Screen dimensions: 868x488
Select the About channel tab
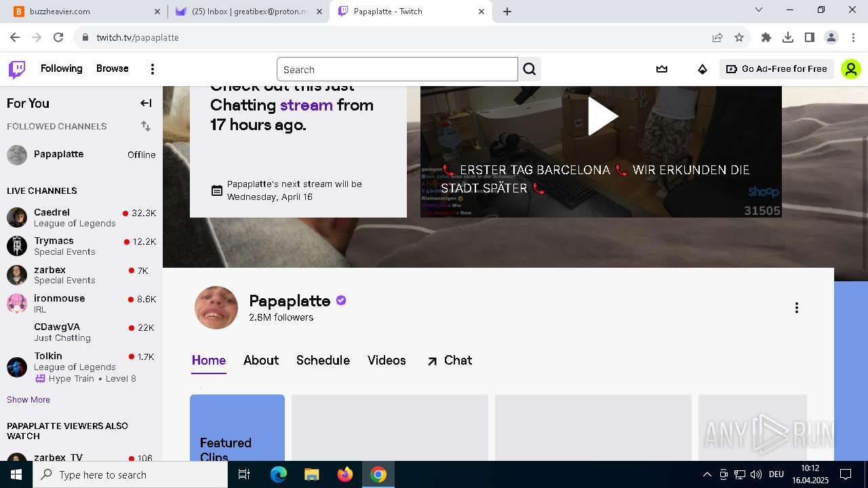[261, 361]
